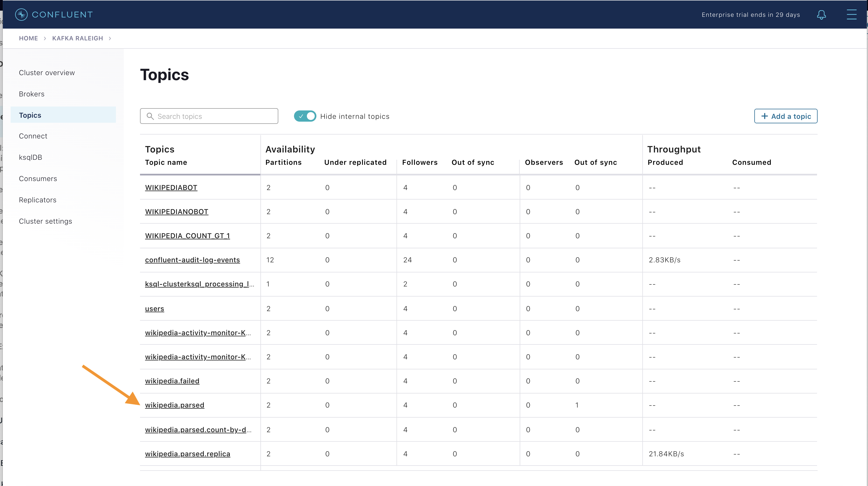
Task: Open the users topic
Action: click(x=154, y=309)
